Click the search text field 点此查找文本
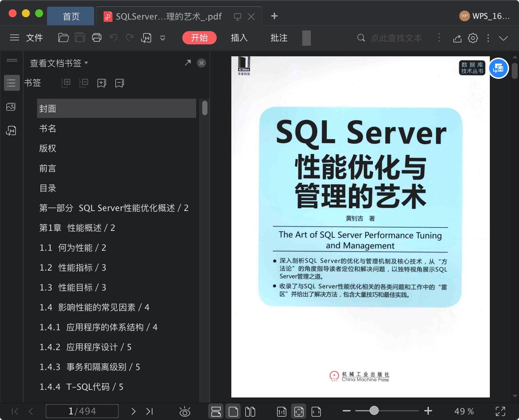 point(396,38)
